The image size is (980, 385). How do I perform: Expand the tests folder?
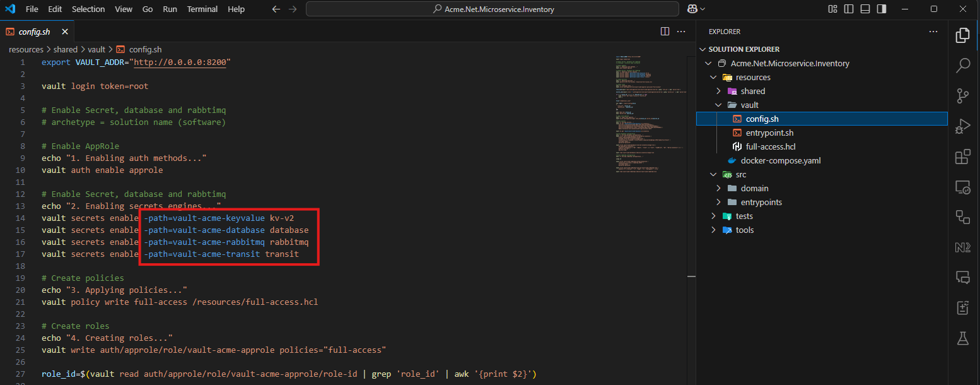click(x=713, y=216)
